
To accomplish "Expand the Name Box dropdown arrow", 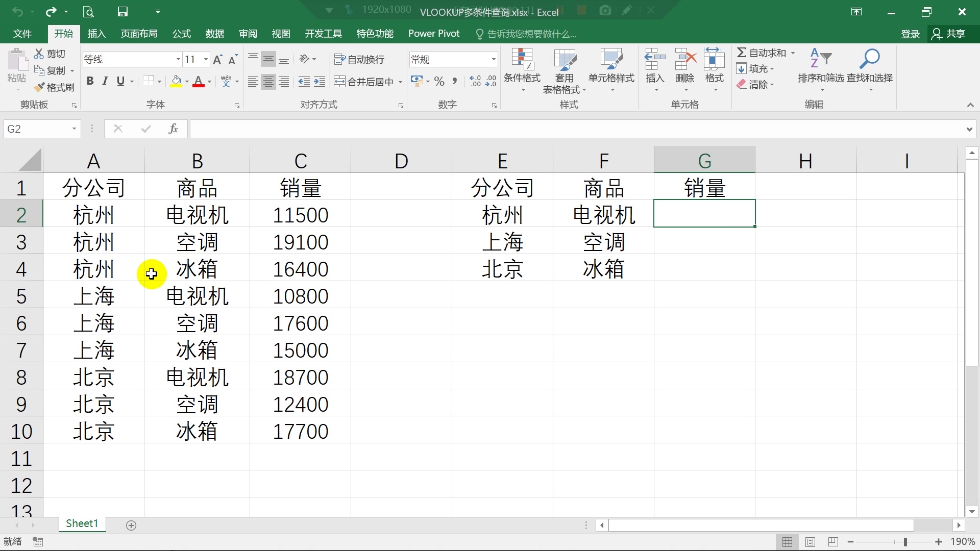I will [x=74, y=129].
